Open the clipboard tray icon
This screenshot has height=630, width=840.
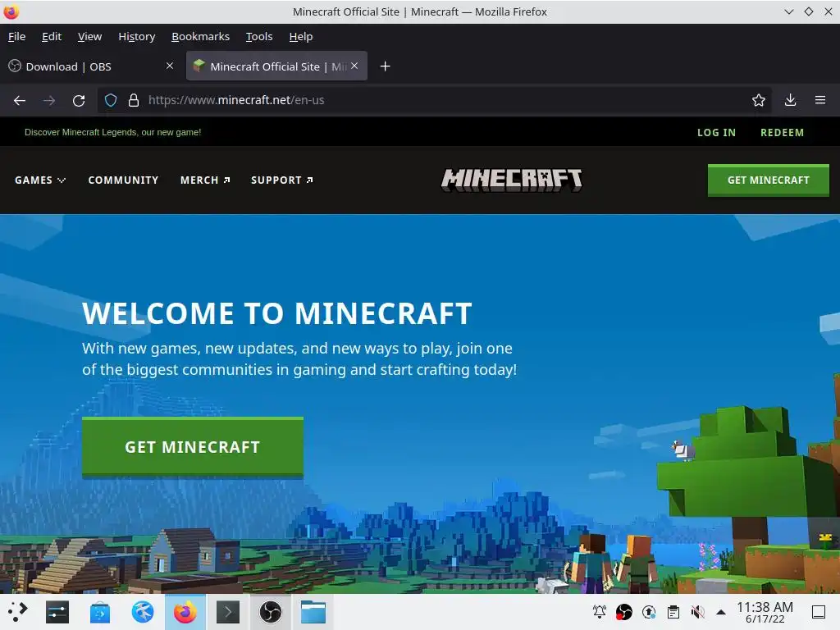pos(673,611)
